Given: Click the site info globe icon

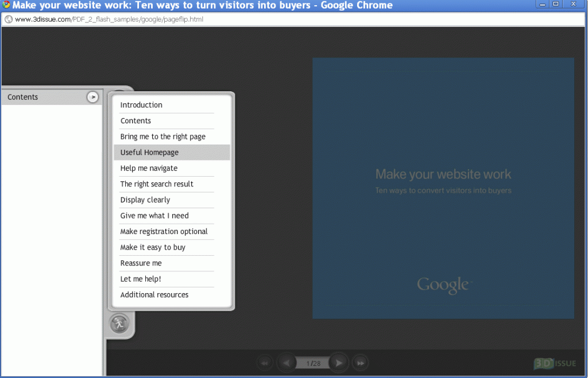Looking at the screenshot, I should click(x=8, y=20).
